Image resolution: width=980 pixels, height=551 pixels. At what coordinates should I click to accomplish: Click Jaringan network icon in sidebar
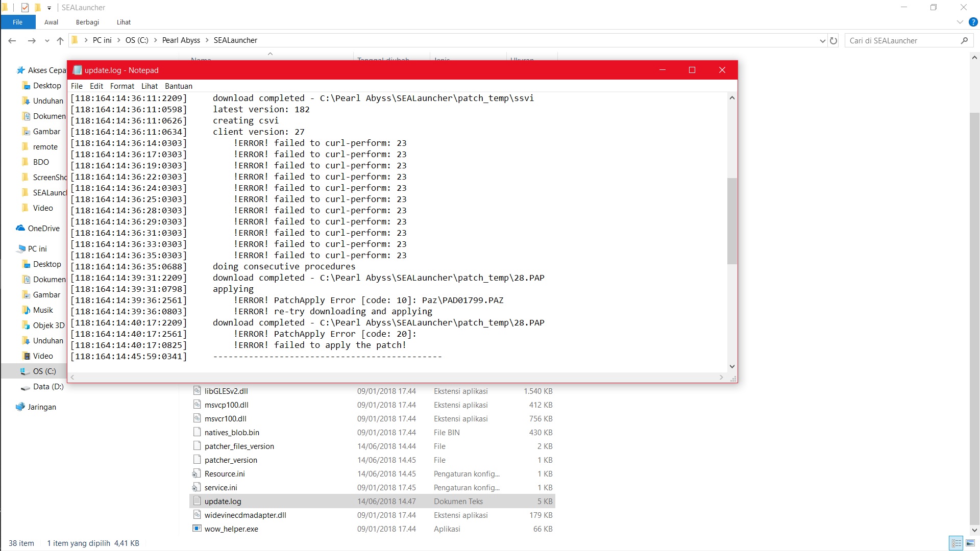click(x=20, y=407)
